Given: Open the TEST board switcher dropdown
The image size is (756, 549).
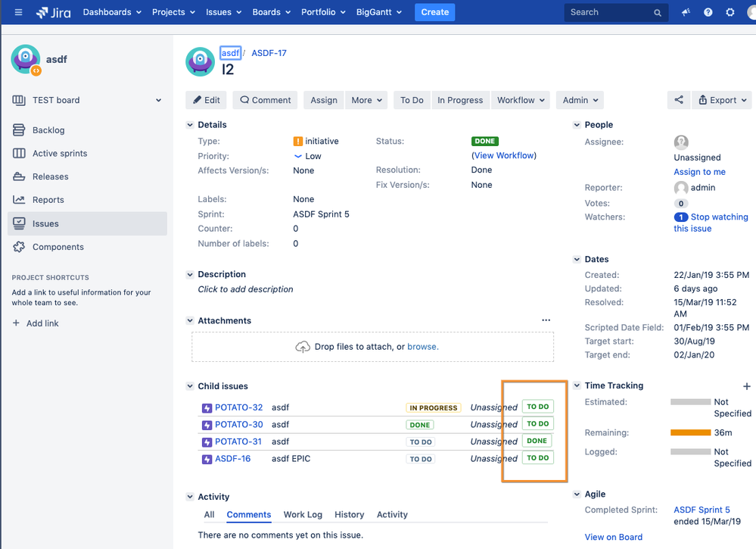Looking at the screenshot, I should [x=158, y=100].
